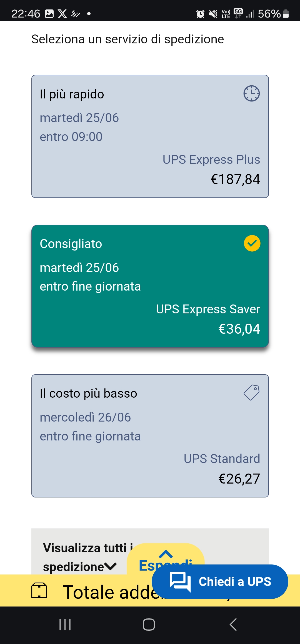300x644 pixels.
Task: Select the UPS Standard shipping card
Action: pyautogui.click(x=150, y=436)
